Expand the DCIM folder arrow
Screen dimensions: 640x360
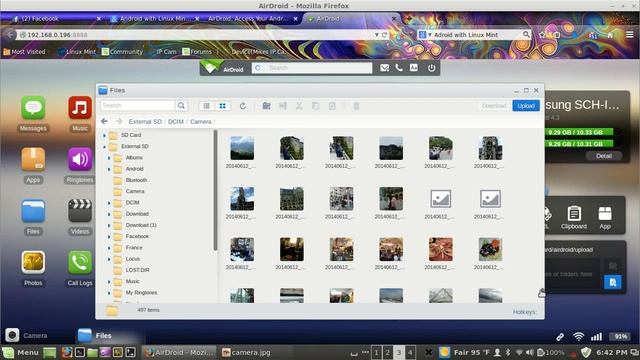click(x=109, y=202)
